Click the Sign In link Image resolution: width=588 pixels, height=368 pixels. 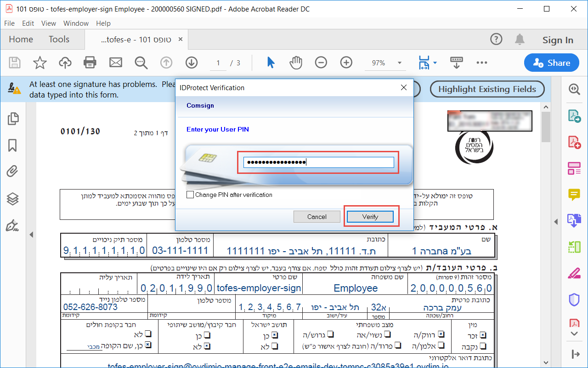click(558, 40)
